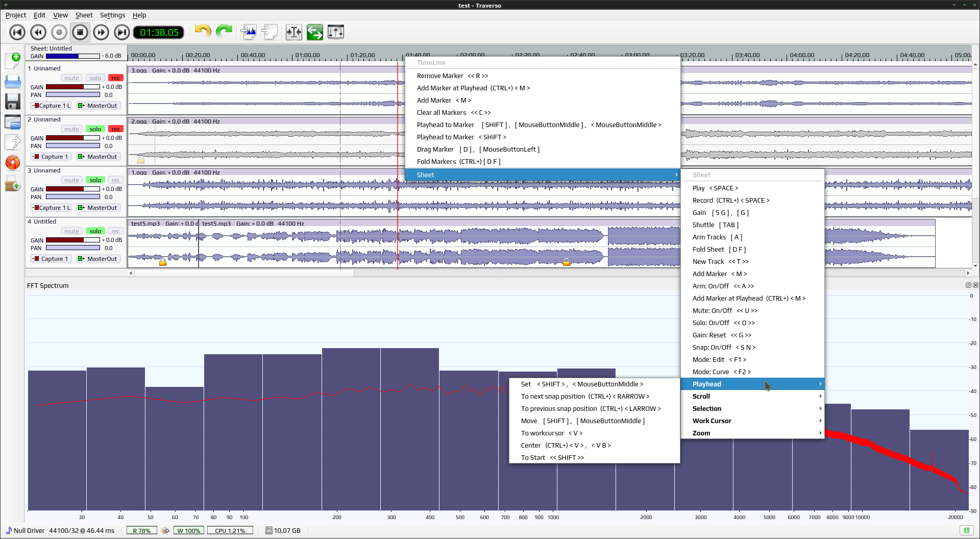Open the Project menu
Viewport: 980px width, 539px height.
point(16,15)
